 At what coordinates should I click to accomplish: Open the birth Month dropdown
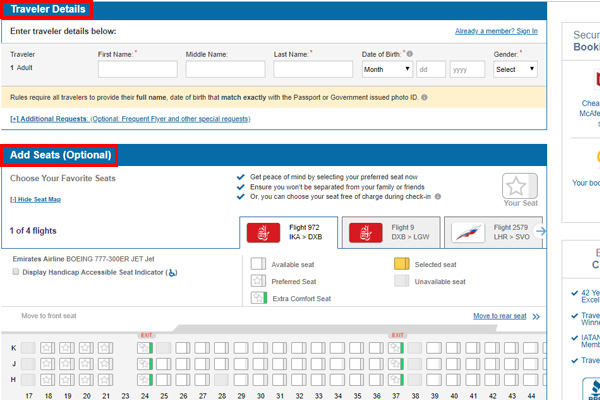click(387, 69)
